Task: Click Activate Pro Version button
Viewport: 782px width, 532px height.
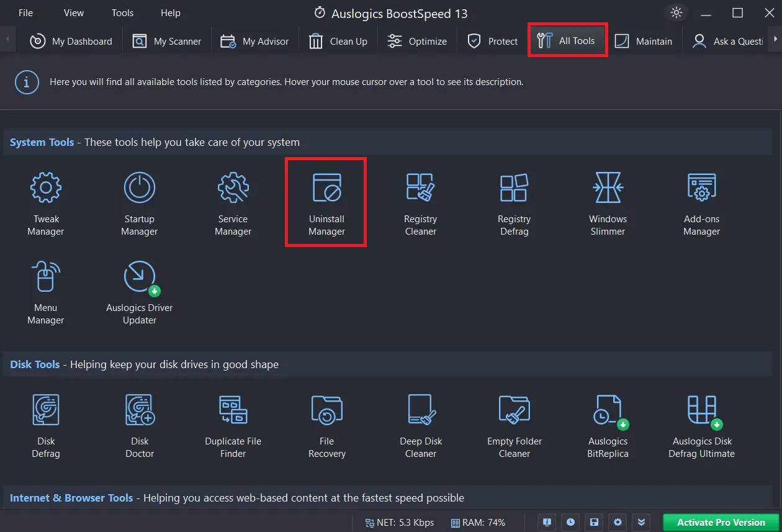Action: (x=721, y=523)
